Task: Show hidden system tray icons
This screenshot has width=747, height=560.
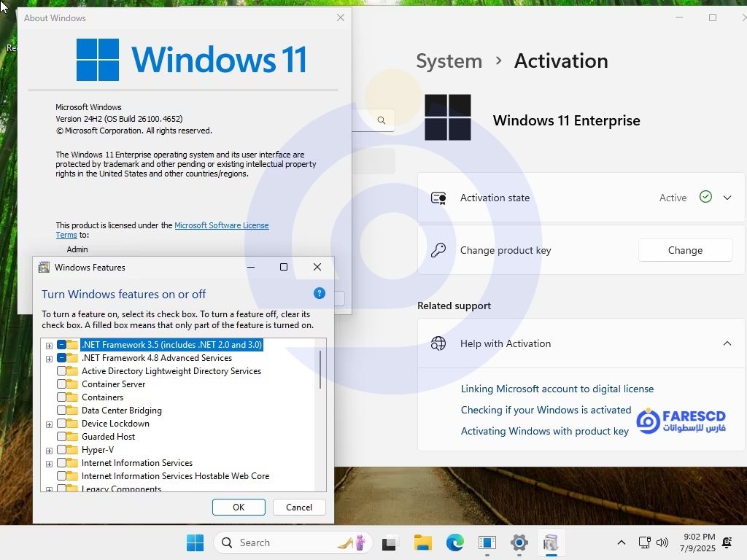Action: [x=622, y=542]
